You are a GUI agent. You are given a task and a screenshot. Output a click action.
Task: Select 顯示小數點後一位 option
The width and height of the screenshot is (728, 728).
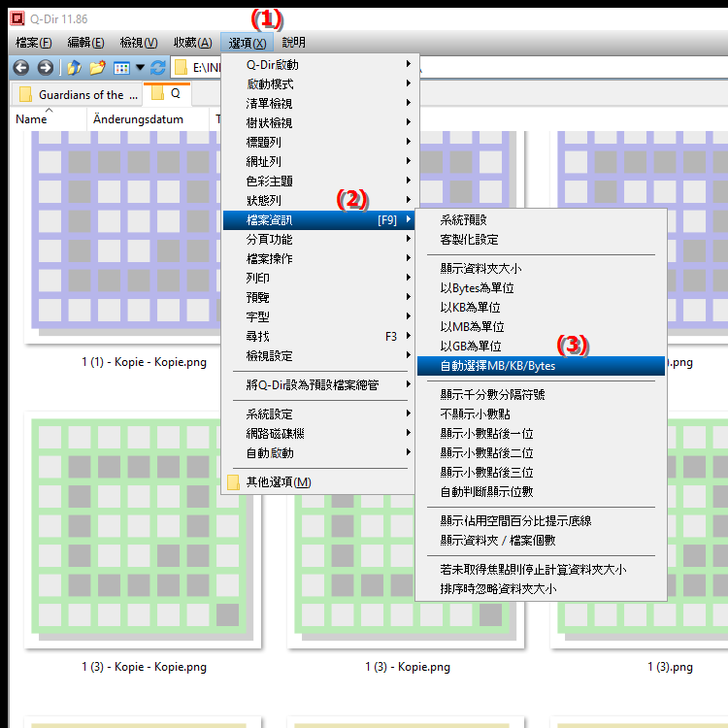click(541, 434)
